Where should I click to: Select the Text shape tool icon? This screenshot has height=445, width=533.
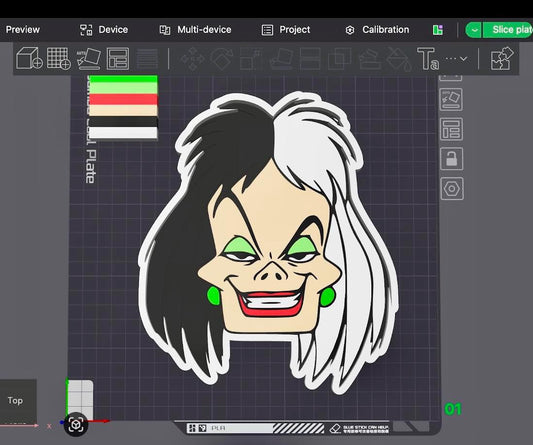[x=428, y=59]
